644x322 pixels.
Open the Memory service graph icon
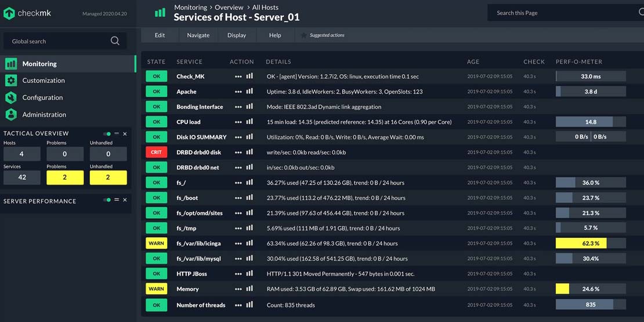(249, 289)
